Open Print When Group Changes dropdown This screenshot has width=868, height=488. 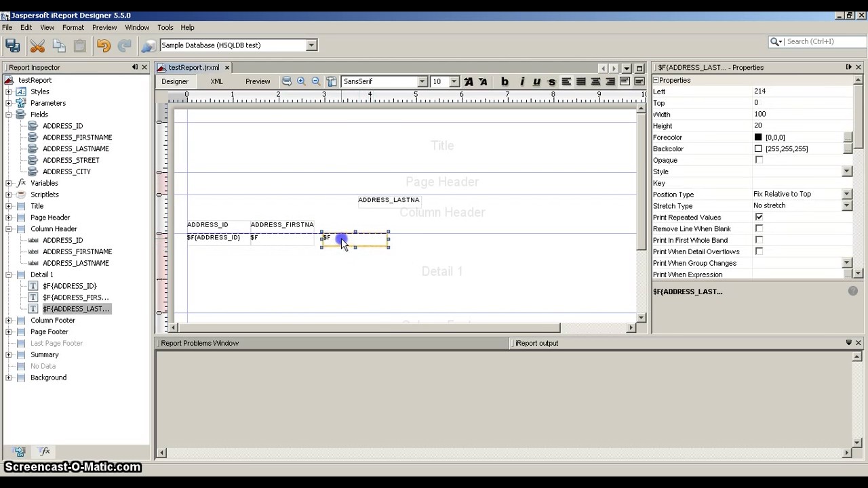(847, 263)
